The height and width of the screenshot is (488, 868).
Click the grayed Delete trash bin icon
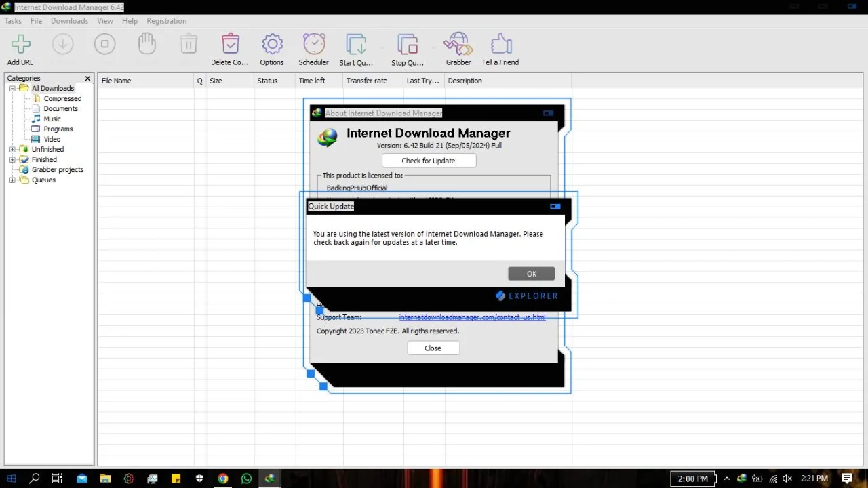[x=189, y=45]
